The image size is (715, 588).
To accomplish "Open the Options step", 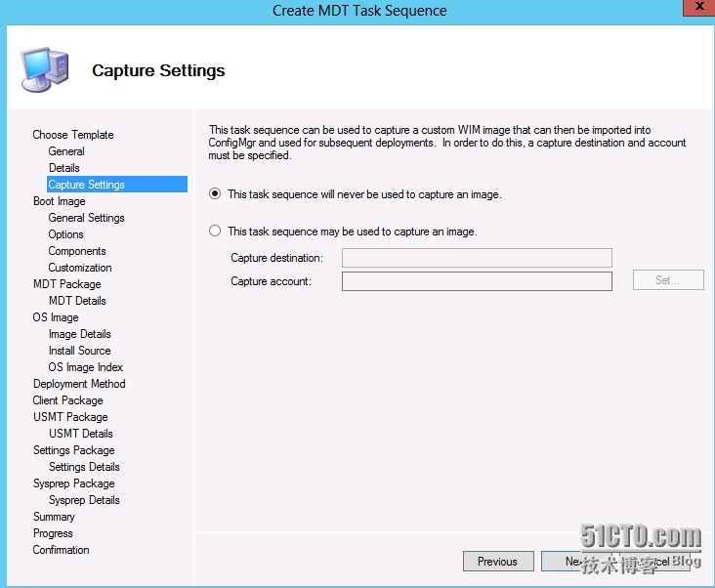I will tap(65, 234).
